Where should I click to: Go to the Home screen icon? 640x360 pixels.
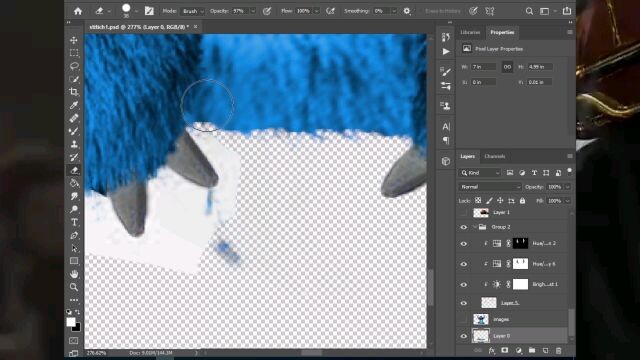[x=78, y=11]
